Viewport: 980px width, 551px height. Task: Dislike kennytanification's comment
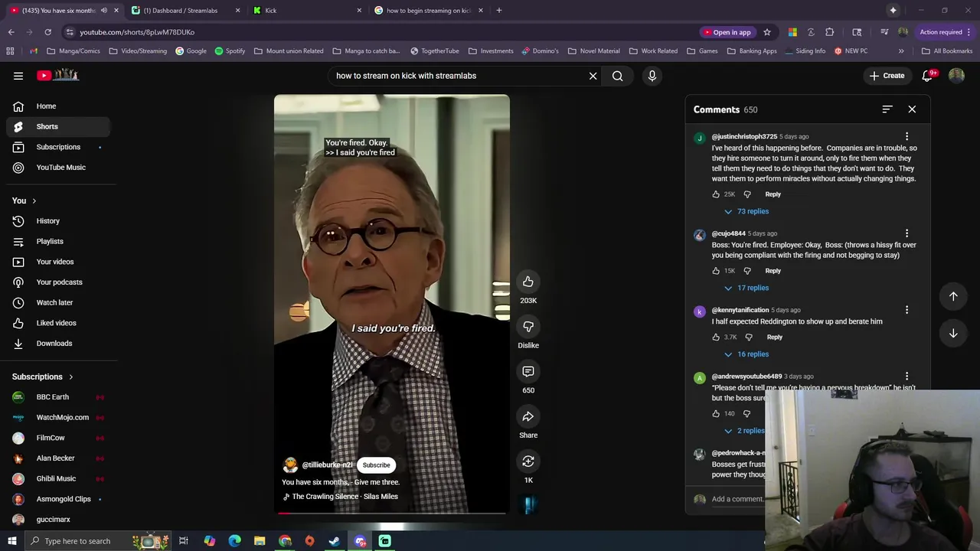click(x=749, y=337)
